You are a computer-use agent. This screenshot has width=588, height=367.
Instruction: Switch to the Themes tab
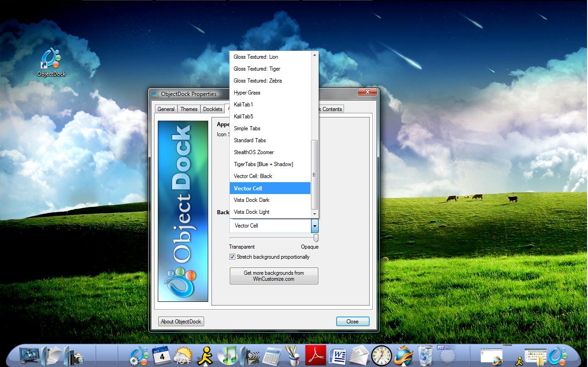189,109
